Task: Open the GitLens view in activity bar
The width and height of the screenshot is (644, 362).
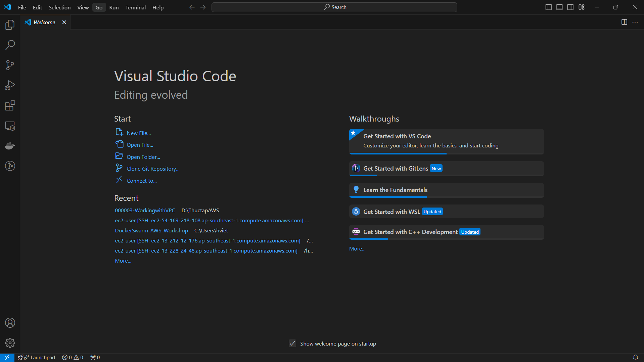Action: pos(10,166)
